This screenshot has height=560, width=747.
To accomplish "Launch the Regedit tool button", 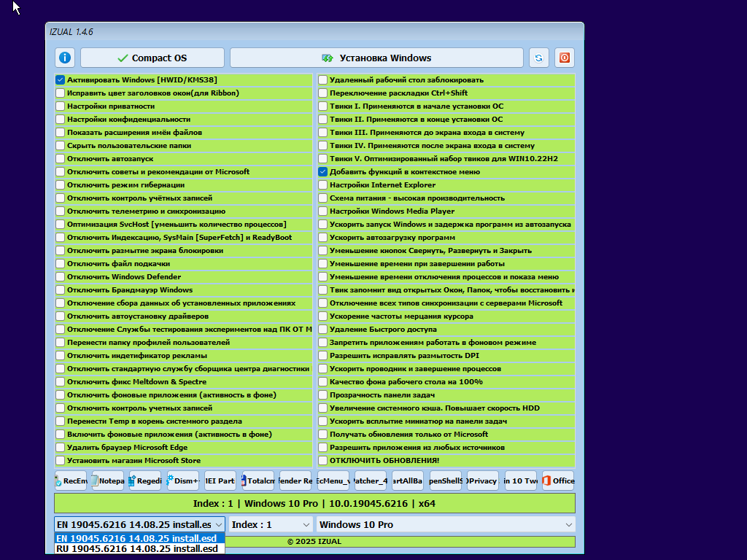I will tap(145, 481).
